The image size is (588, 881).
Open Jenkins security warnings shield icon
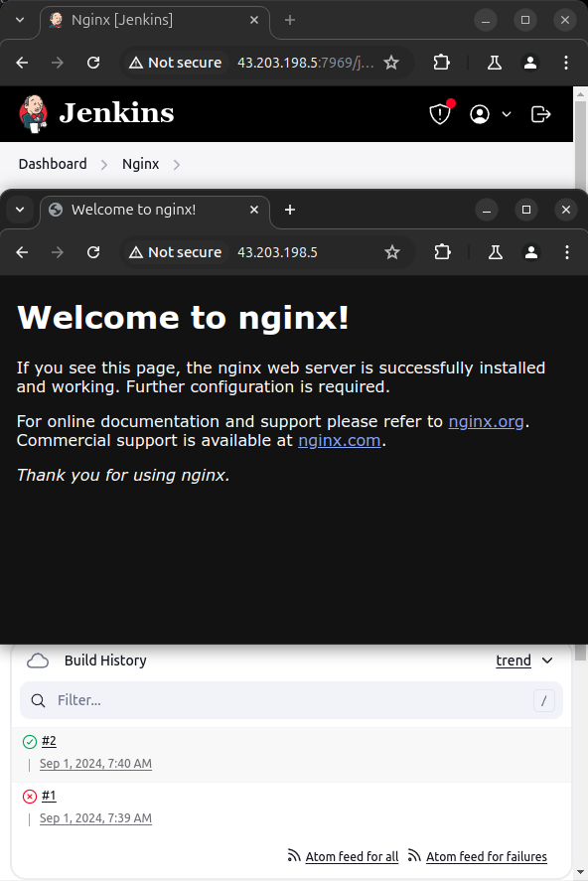pyautogui.click(x=440, y=114)
